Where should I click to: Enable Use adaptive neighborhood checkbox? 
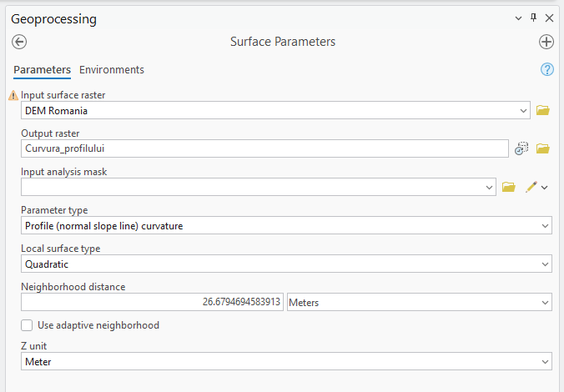[27, 325]
